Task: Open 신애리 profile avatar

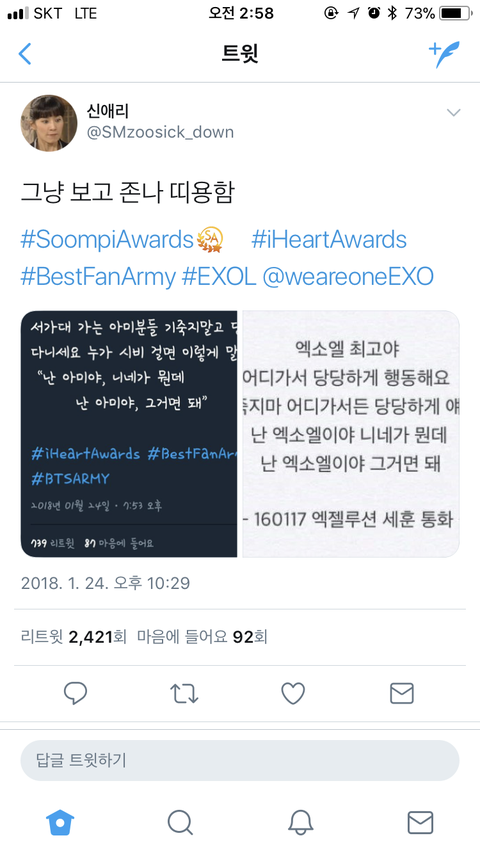Action: pyautogui.click(x=49, y=123)
